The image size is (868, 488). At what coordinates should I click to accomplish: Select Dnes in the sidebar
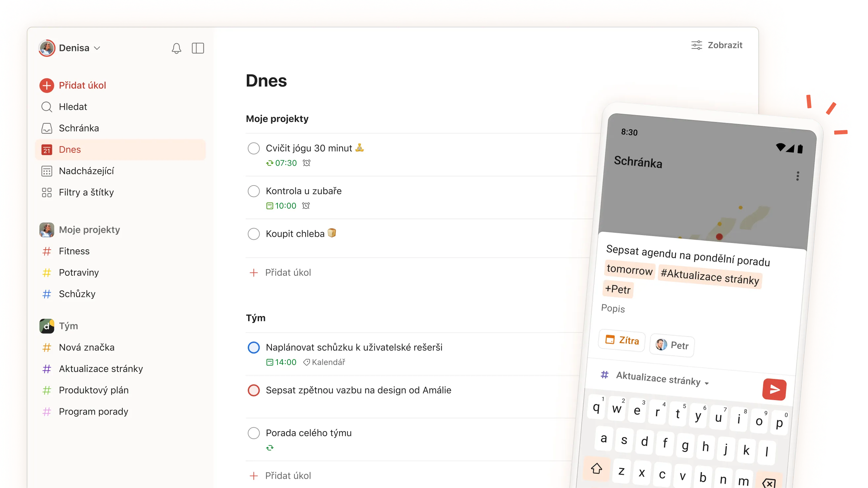tap(69, 149)
